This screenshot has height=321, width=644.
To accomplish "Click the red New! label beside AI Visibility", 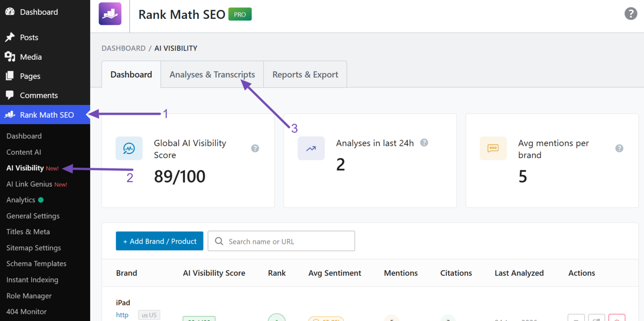I will (52, 168).
